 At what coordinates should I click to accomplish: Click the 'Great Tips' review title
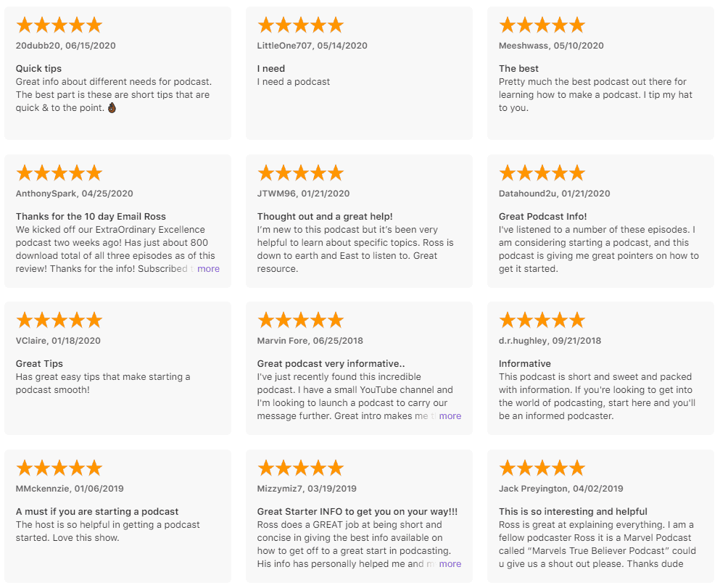tap(39, 364)
